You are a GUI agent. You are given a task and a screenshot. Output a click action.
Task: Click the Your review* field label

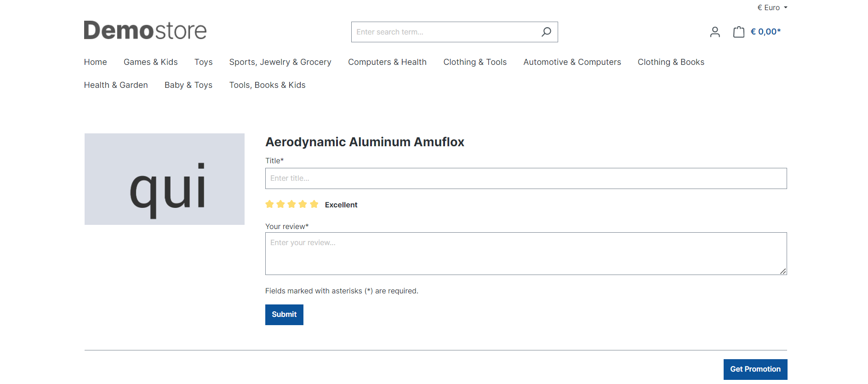coord(287,226)
